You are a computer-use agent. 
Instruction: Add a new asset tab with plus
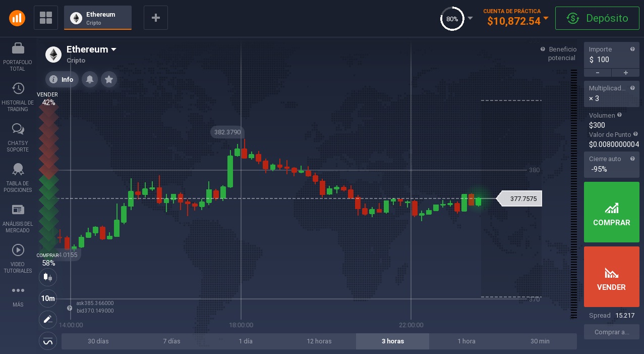click(156, 18)
